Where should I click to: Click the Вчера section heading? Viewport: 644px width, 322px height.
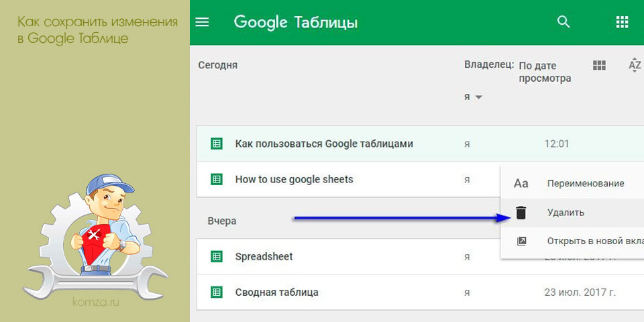coord(222,221)
